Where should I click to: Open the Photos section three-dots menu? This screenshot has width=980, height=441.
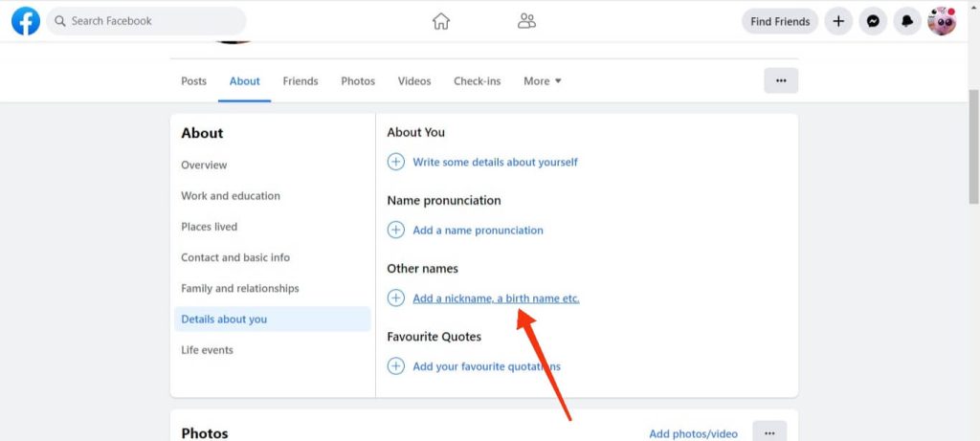point(769,433)
